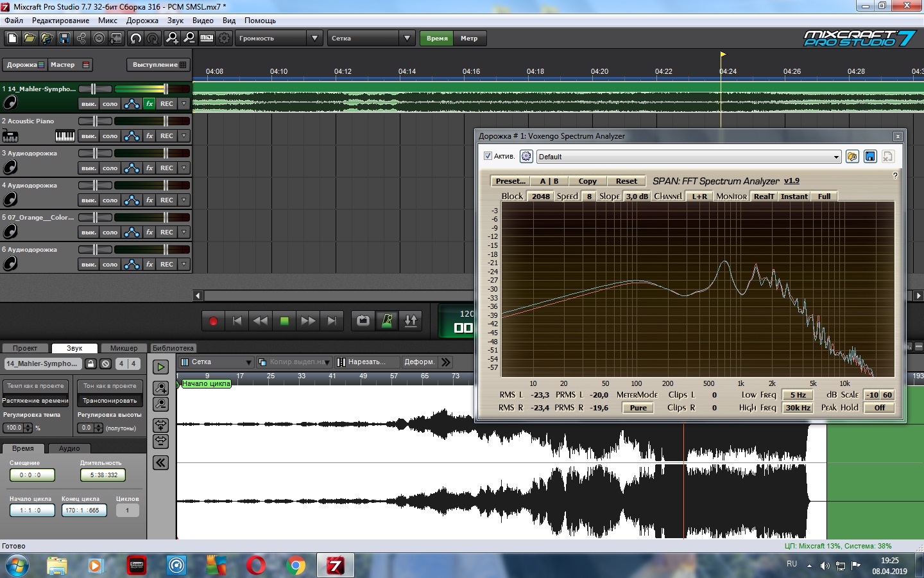Open the MIDI toolbar icon
924x578 pixels.
207,39
